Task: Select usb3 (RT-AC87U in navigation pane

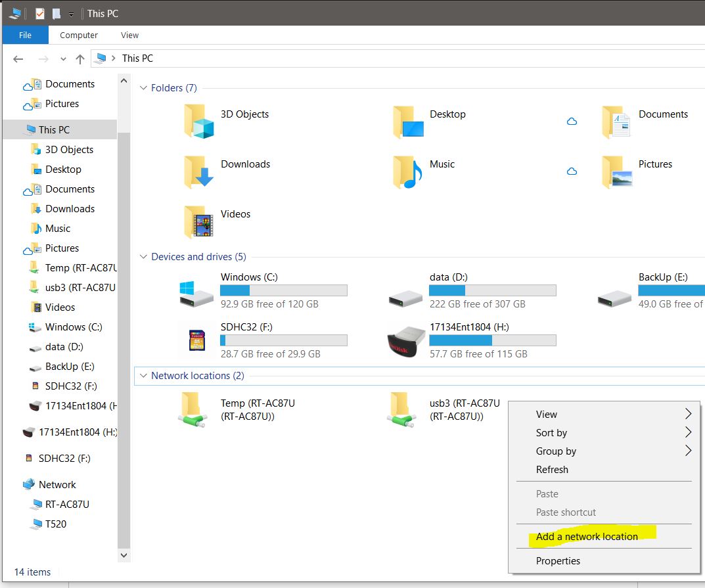Action: click(x=80, y=288)
